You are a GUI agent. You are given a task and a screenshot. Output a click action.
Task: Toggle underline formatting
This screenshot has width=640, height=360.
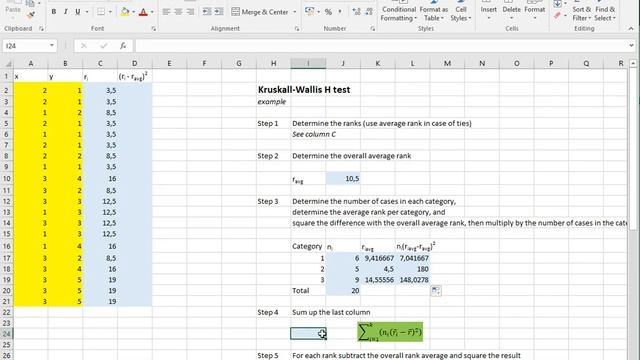tap(78, 12)
